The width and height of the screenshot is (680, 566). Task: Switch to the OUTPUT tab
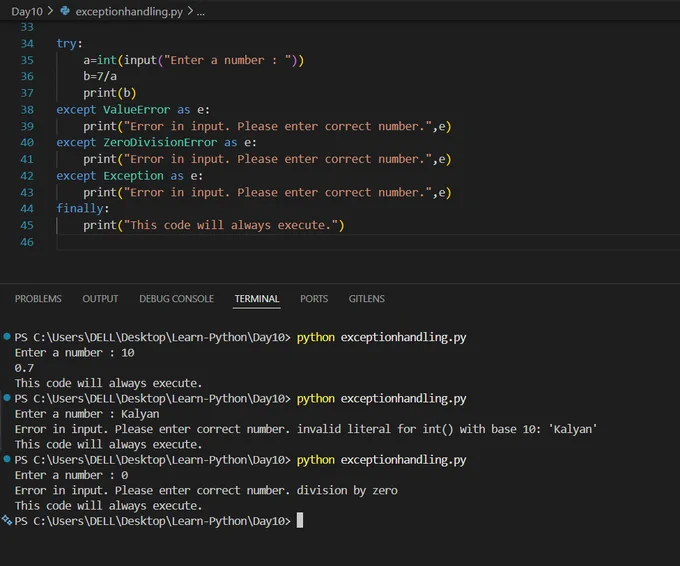(100, 299)
